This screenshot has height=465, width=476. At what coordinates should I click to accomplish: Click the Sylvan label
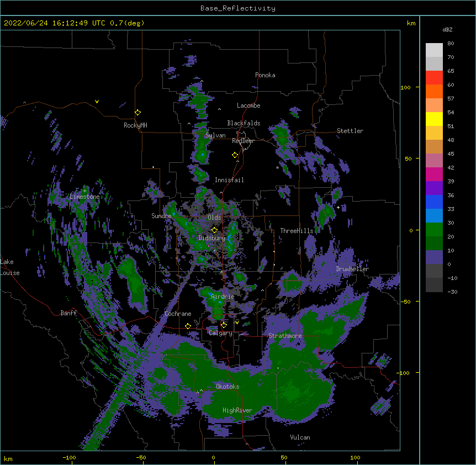pos(215,135)
